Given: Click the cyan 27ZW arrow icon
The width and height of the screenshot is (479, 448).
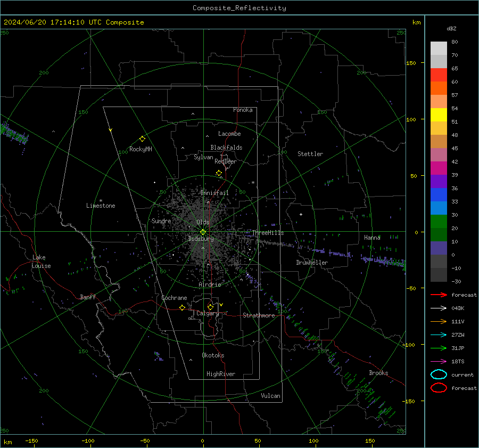Looking at the screenshot, I should tap(439, 335).
